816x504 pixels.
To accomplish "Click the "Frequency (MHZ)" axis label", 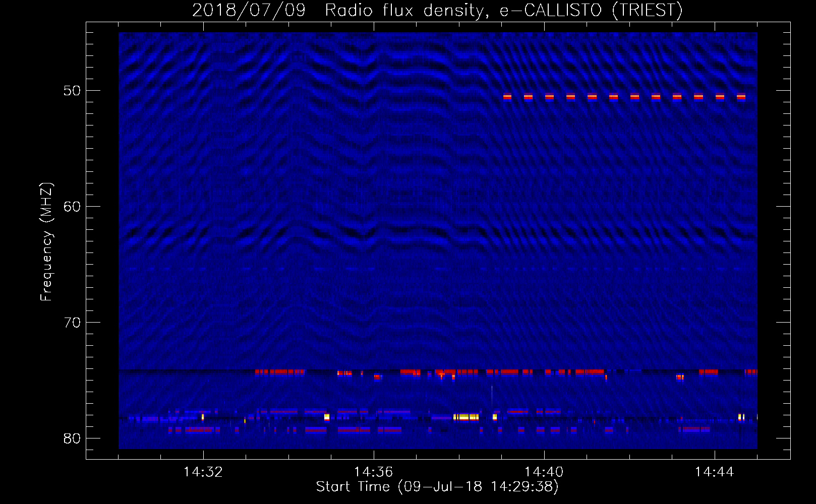I will [46, 242].
